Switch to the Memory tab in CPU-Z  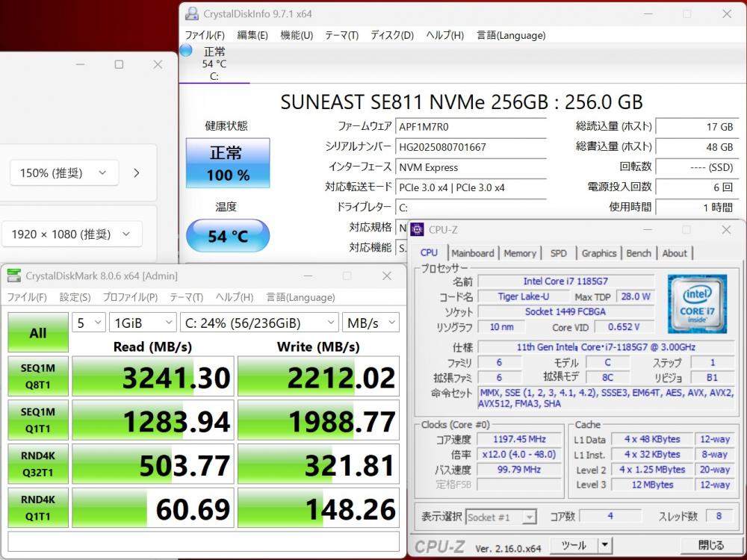click(520, 253)
